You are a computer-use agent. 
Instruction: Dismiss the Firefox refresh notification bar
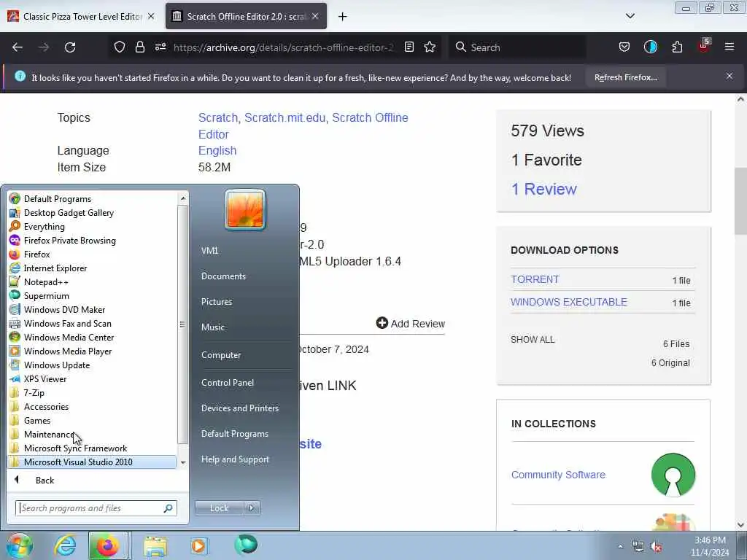729,76
